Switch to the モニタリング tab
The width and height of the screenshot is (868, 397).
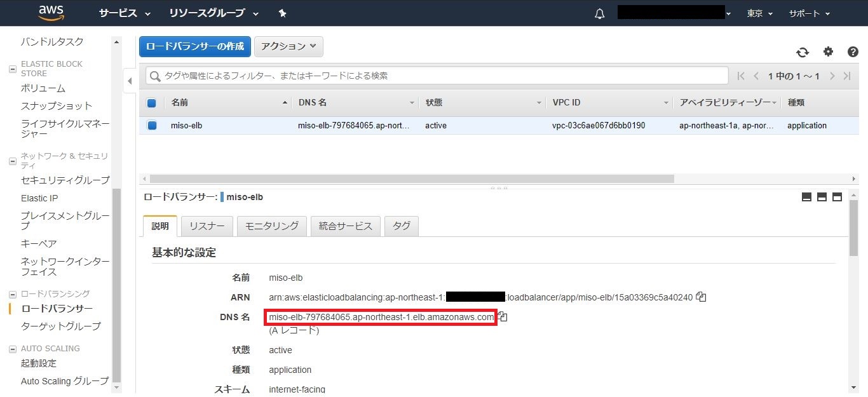pos(271,226)
